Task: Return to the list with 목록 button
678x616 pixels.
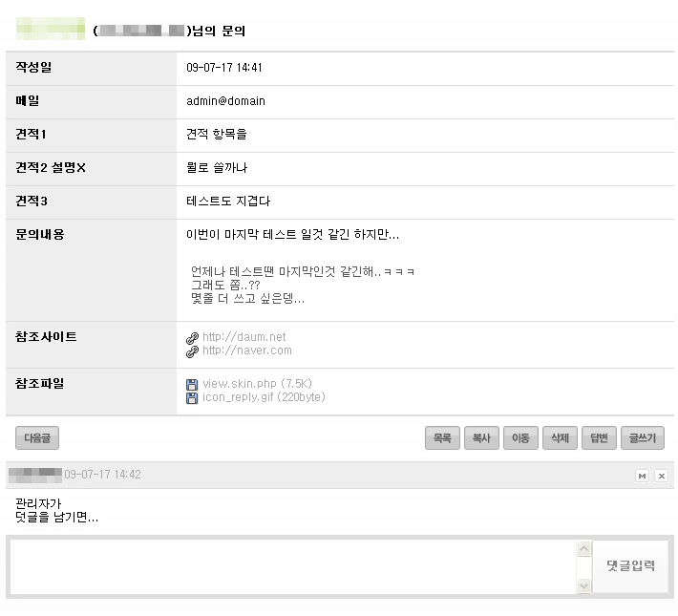Action: (442, 438)
